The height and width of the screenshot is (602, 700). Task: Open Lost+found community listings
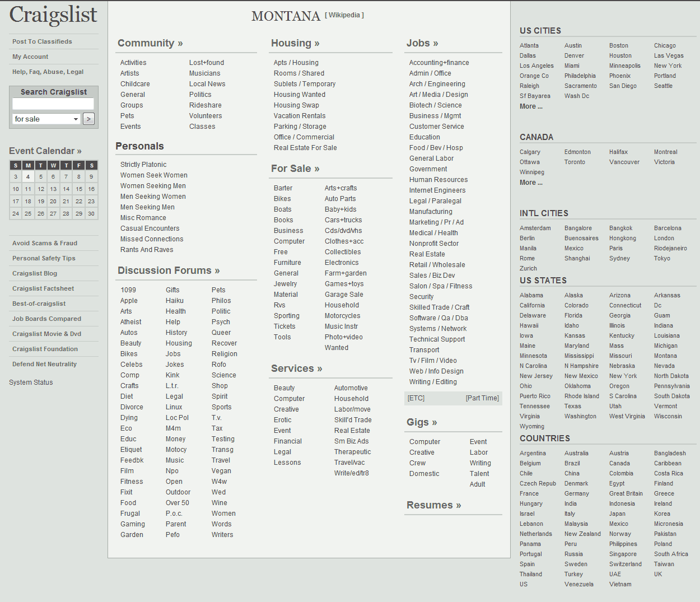(207, 63)
